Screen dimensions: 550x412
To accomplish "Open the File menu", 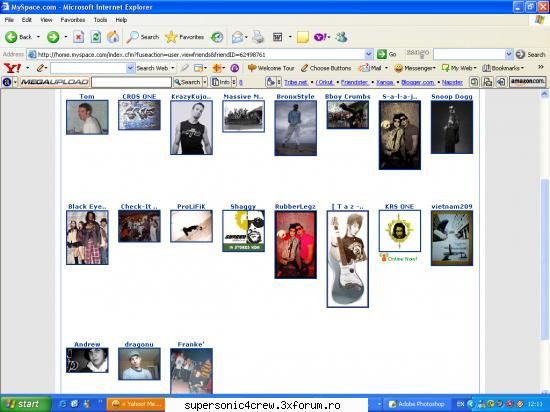I will 9,20.
